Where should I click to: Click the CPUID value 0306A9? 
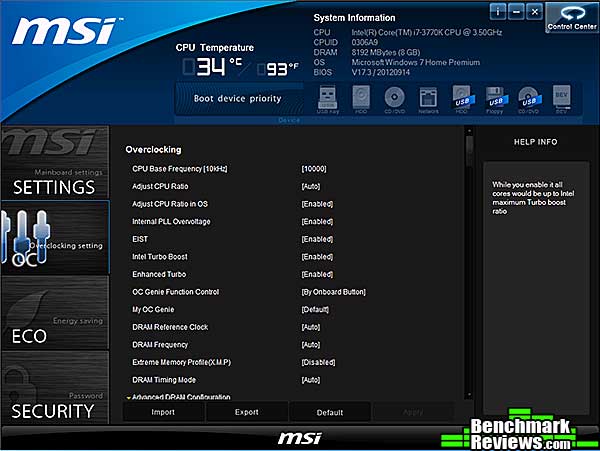(365, 42)
